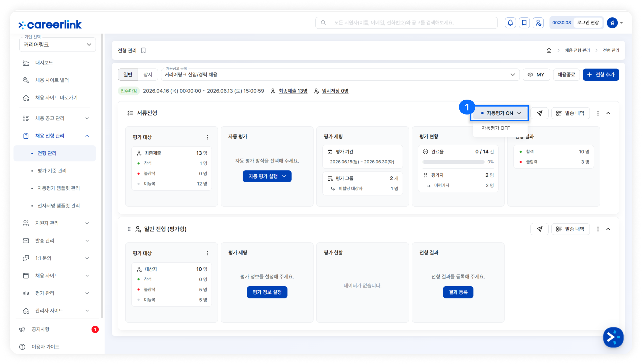Bookmark the 전형 관리 page title
The image size is (642, 364).
[143, 51]
